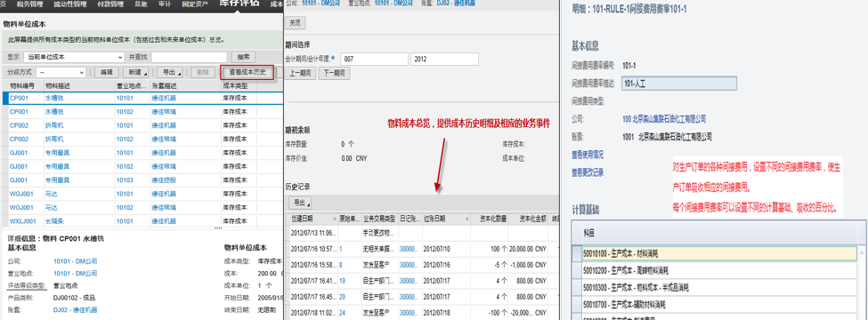Open 长隔条 description link

click(53, 221)
